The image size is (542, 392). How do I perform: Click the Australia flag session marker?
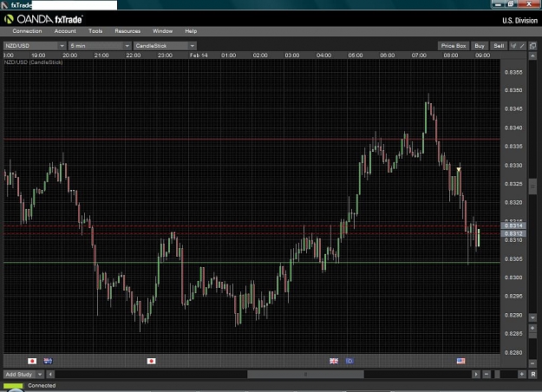pos(48,362)
